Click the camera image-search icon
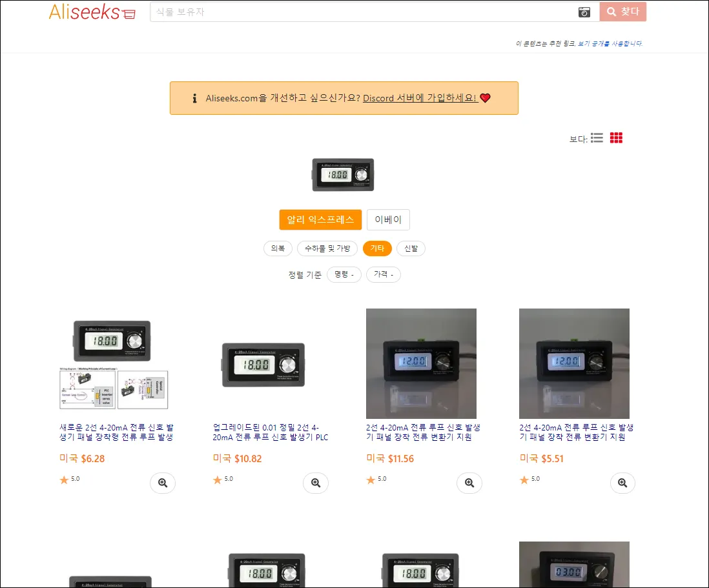The image size is (709, 588). pyautogui.click(x=584, y=12)
